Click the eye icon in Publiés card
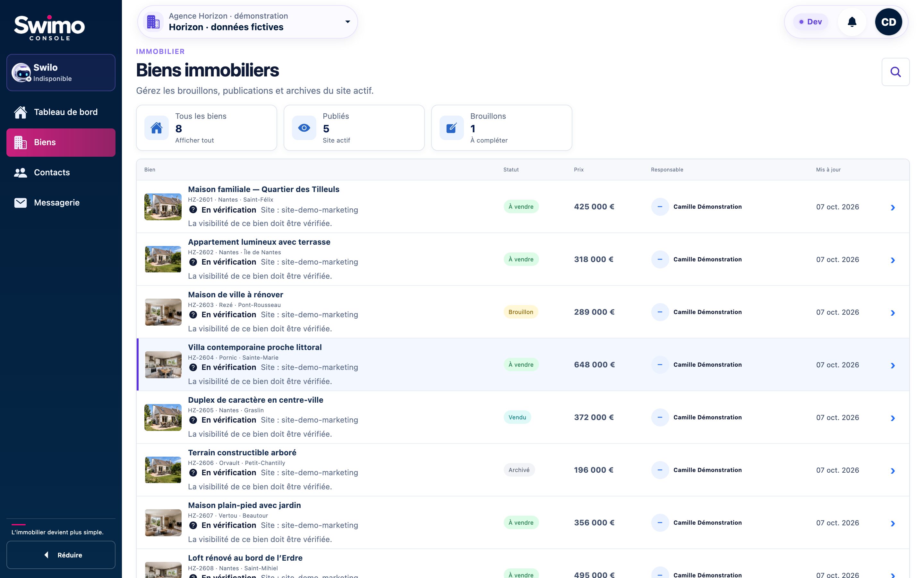924x578 pixels. pyautogui.click(x=304, y=128)
